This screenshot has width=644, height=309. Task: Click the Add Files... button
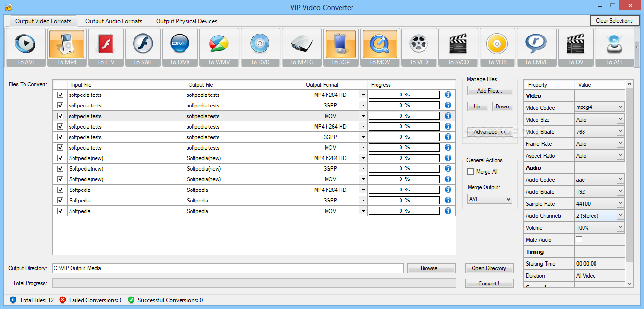[490, 91]
